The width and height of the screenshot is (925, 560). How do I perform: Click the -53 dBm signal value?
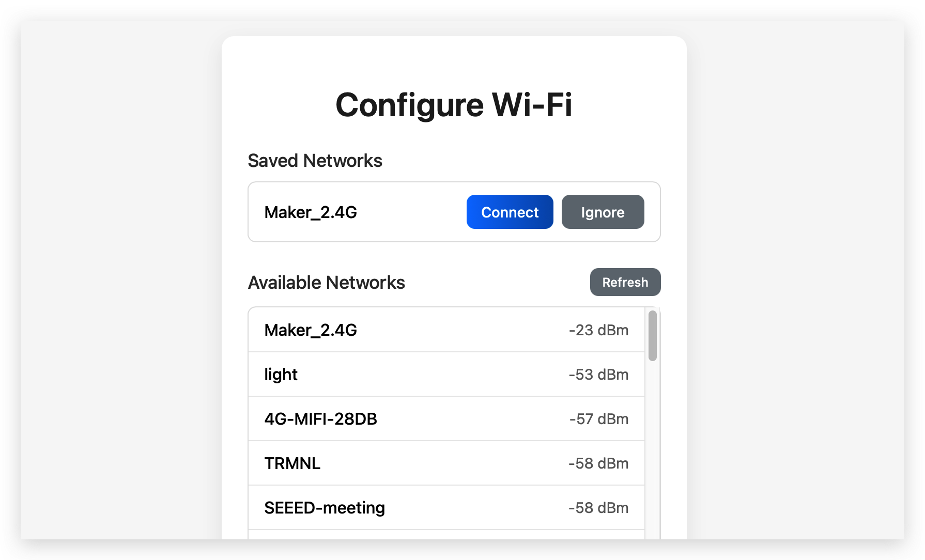(598, 375)
